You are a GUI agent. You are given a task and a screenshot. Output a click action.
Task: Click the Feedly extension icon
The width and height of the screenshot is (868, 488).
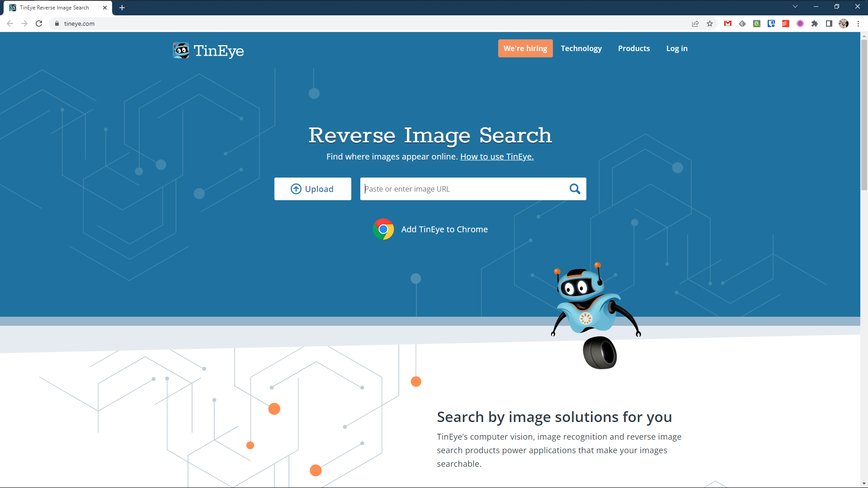(742, 23)
